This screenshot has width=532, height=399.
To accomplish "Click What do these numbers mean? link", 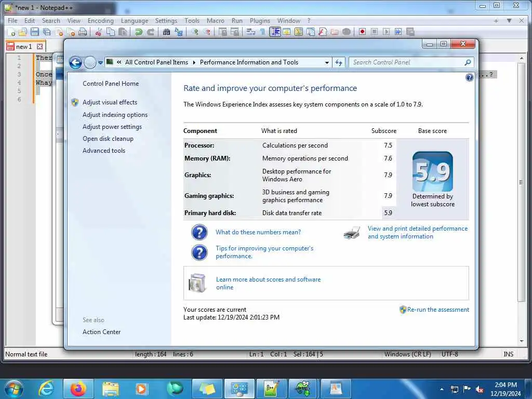I will click(258, 232).
